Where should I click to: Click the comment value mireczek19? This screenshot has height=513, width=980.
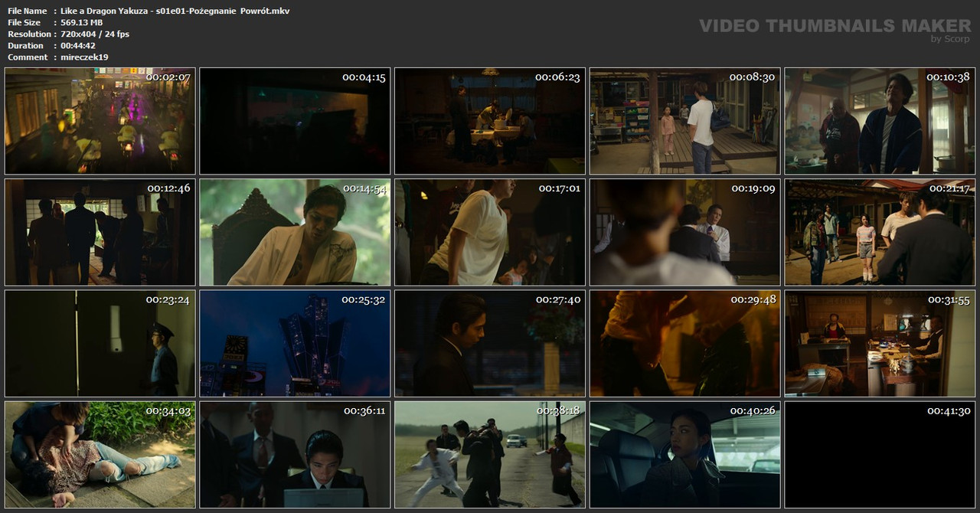point(84,57)
